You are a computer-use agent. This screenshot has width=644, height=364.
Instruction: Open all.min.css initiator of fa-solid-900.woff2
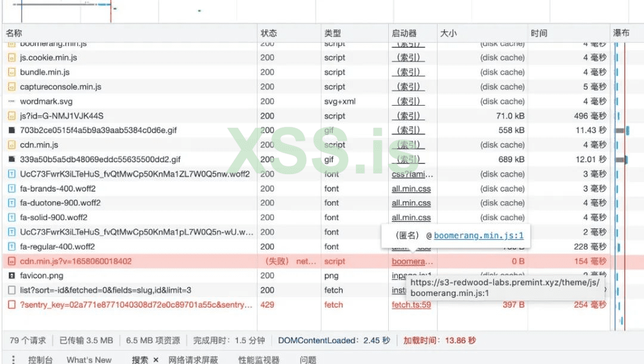point(411,217)
